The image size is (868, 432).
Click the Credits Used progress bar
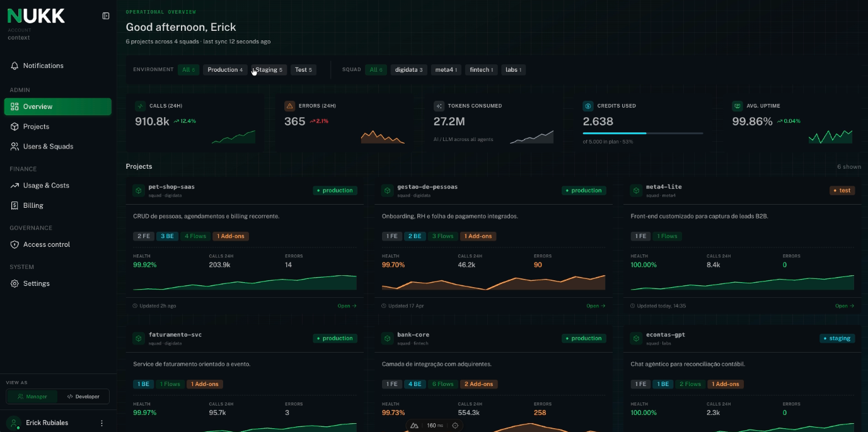(x=643, y=133)
